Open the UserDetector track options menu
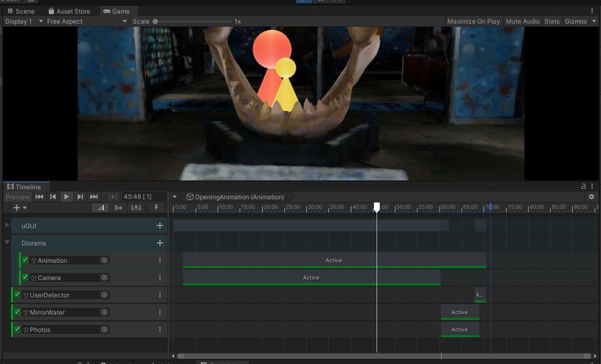 click(x=160, y=295)
